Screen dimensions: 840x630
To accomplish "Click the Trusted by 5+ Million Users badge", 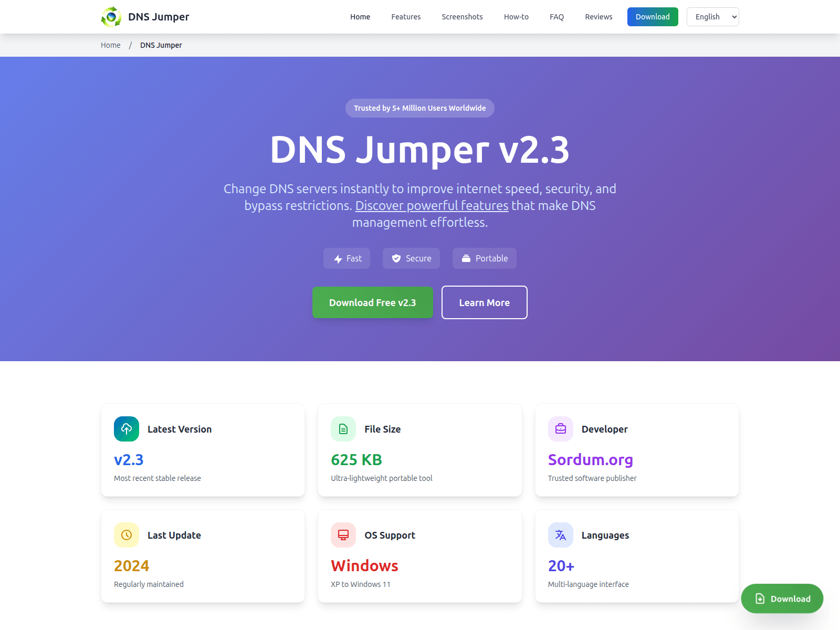I will click(420, 108).
